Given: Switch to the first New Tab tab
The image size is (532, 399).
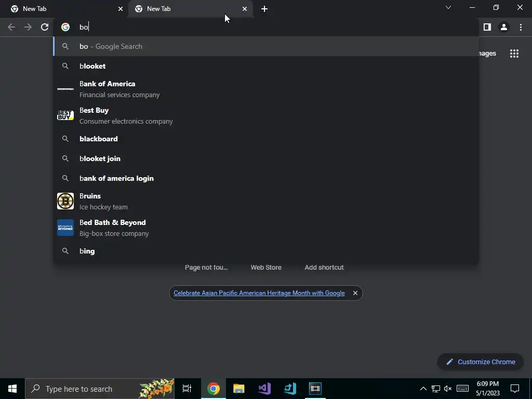Looking at the screenshot, I should pyautogui.click(x=64, y=9).
